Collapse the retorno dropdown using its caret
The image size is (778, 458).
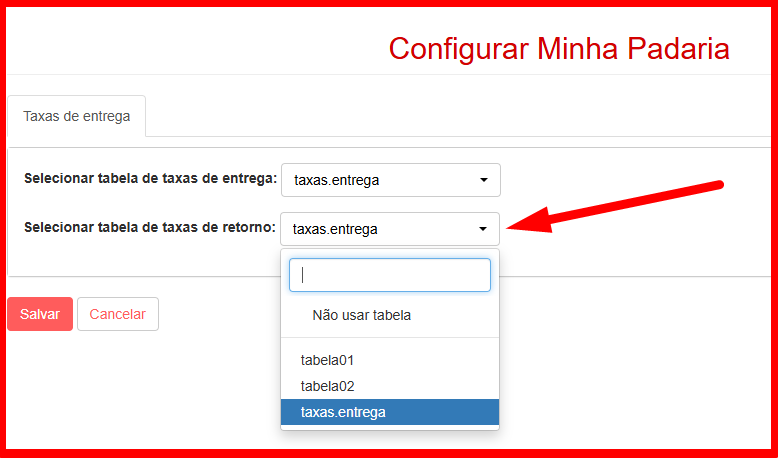[x=484, y=229]
